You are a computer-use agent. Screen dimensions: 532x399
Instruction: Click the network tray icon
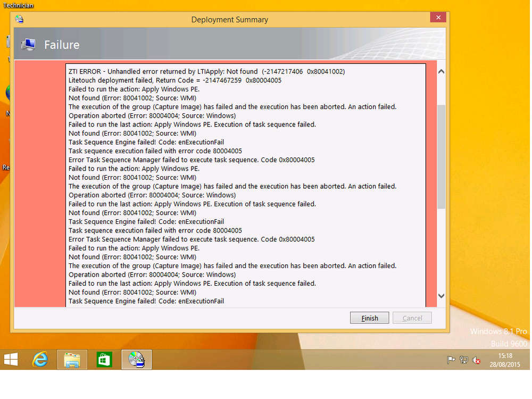pyautogui.click(x=463, y=360)
